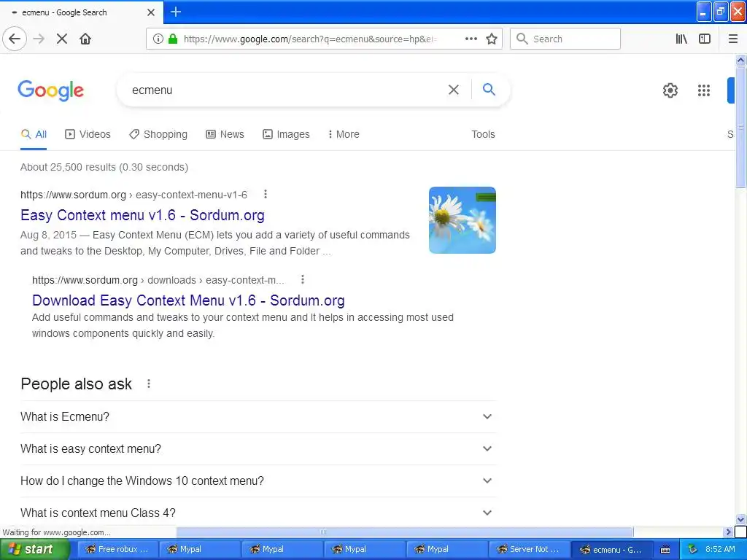Screen dimensions: 747x560
Task: Open 'Download Easy Context Menu v1.6' link
Action: click(x=188, y=300)
